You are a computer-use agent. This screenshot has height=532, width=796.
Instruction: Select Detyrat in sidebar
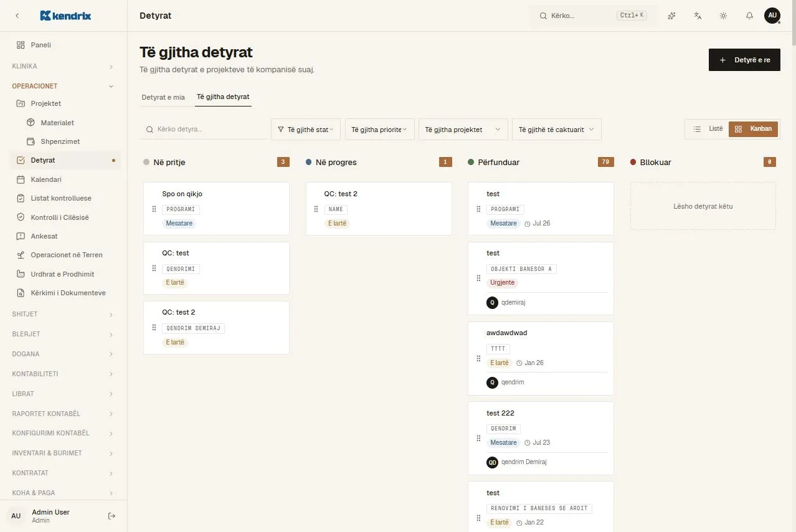coord(64,160)
